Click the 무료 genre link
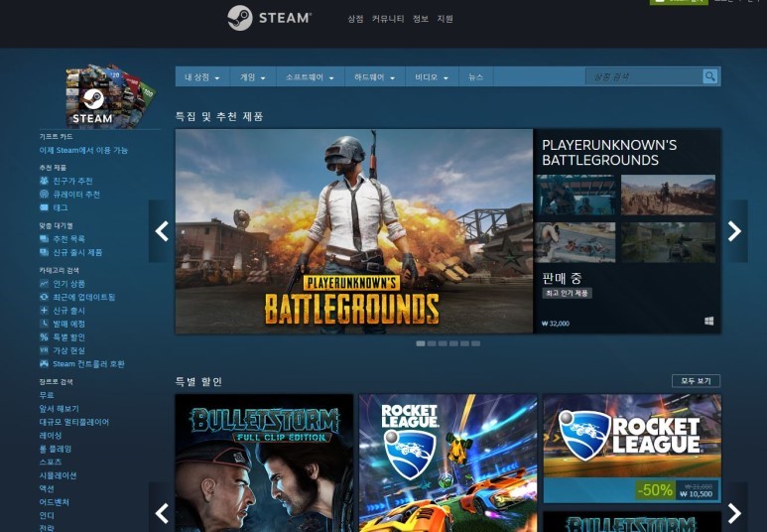This screenshot has width=767, height=532. [47, 395]
